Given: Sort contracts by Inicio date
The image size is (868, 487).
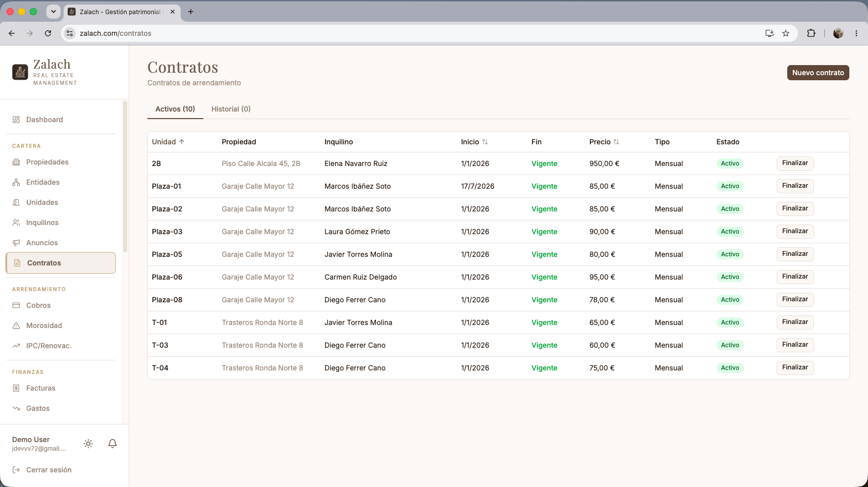Looking at the screenshot, I should coord(474,142).
